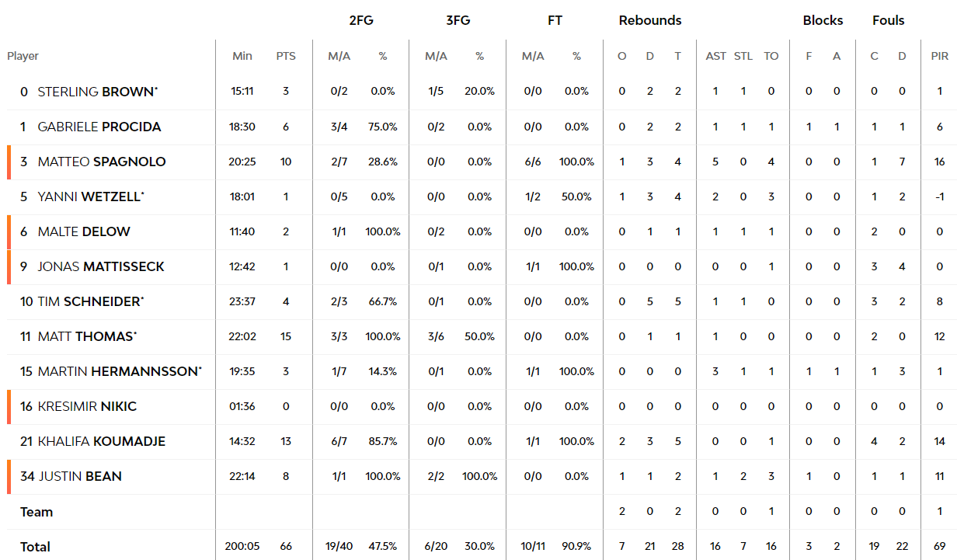
Task: Click the PTS column header
Action: click(x=286, y=56)
